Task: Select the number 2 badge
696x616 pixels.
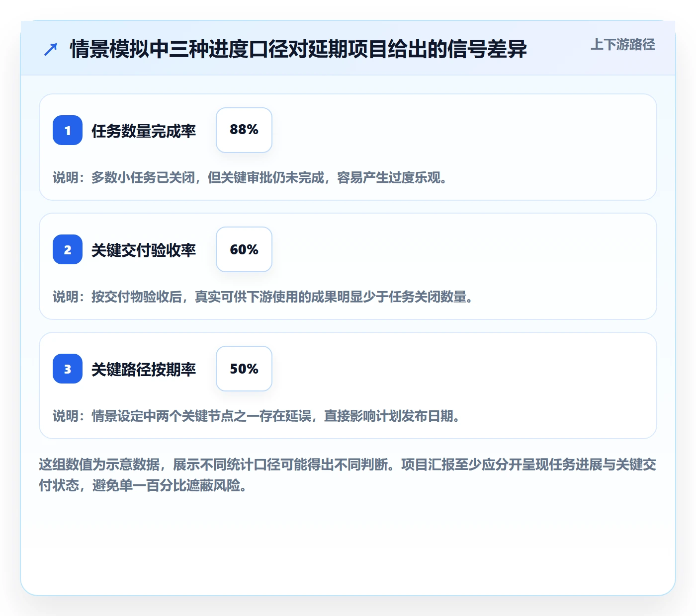Action: click(x=68, y=249)
